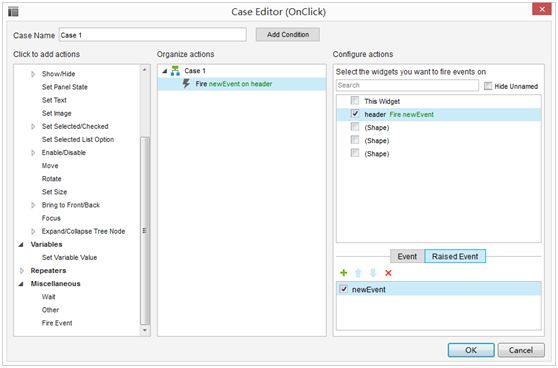Click the Case Editor title bar app icon
558x368 pixels.
(x=13, y=12)
